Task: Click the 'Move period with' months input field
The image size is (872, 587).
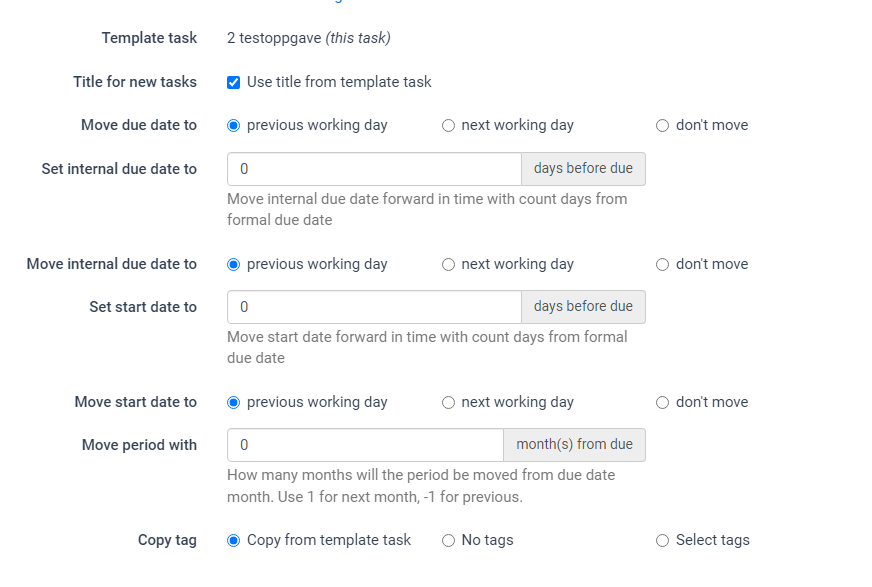Action: [x=365, y=445]
